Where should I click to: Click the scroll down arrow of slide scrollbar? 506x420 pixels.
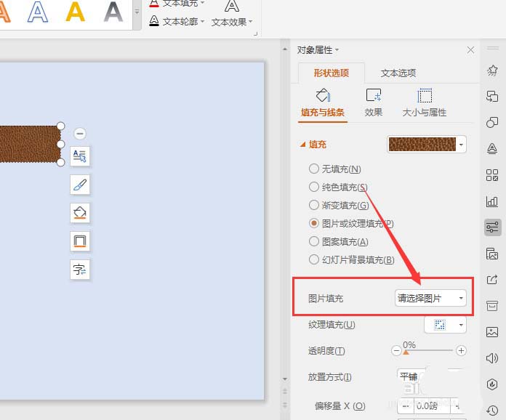coord(285,379)
